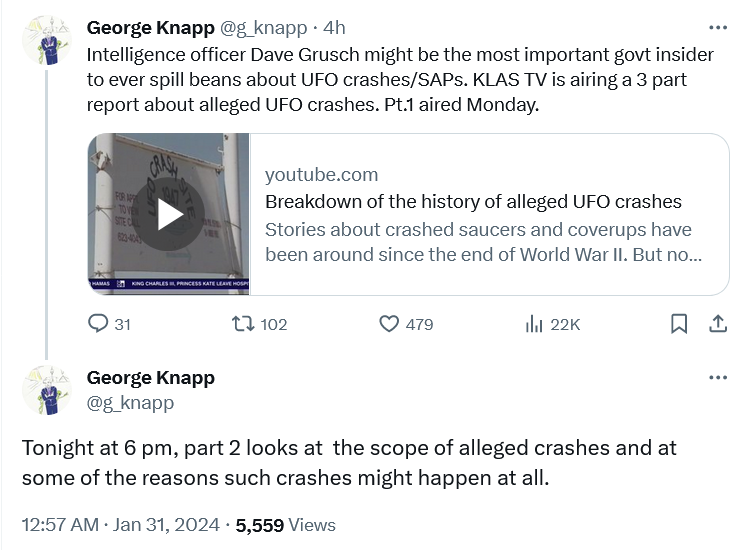Open more options on the second tweet
748x550 pixels.
coord(717,378)
